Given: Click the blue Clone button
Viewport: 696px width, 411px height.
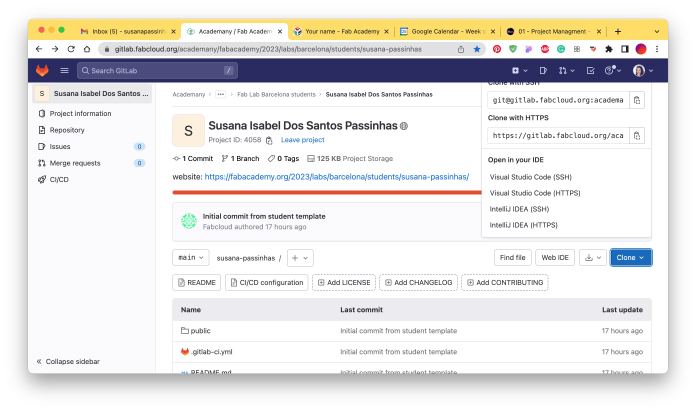Looking at the screenshot, I should 631,258.
